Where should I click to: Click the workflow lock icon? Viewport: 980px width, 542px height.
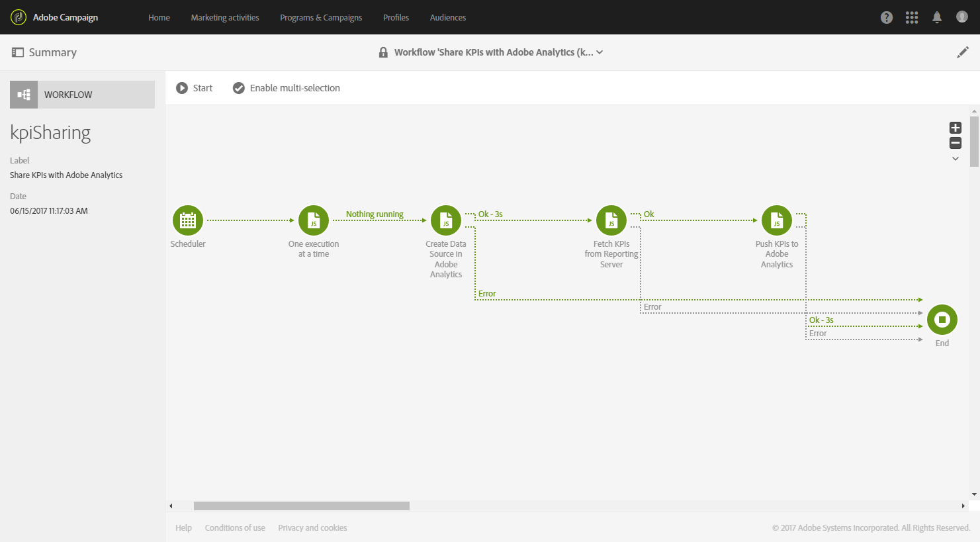383,52
